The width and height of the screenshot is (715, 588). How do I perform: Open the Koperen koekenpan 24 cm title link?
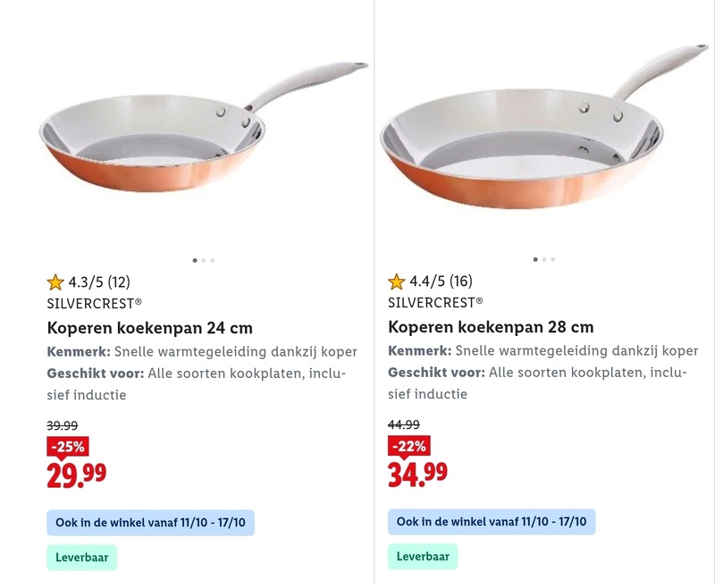pos(149,327)
